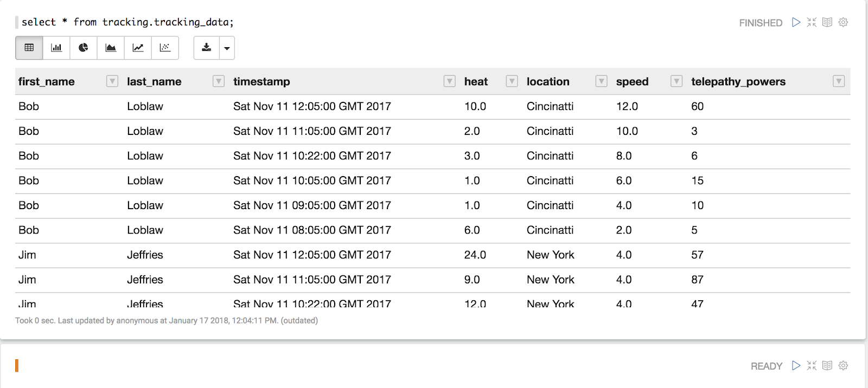This screenshot has height=388, width=868.
Task: Select the line chart visualization
Action: [138, 48]
